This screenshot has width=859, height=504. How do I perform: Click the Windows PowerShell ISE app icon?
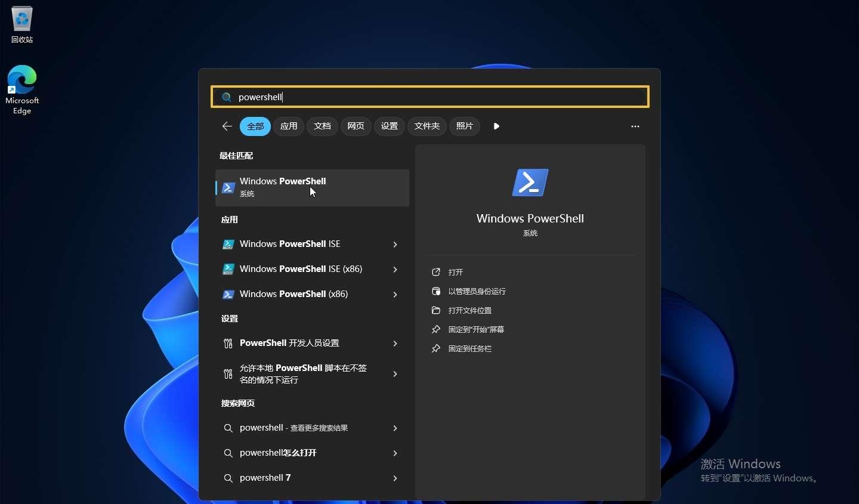[228, 244]
